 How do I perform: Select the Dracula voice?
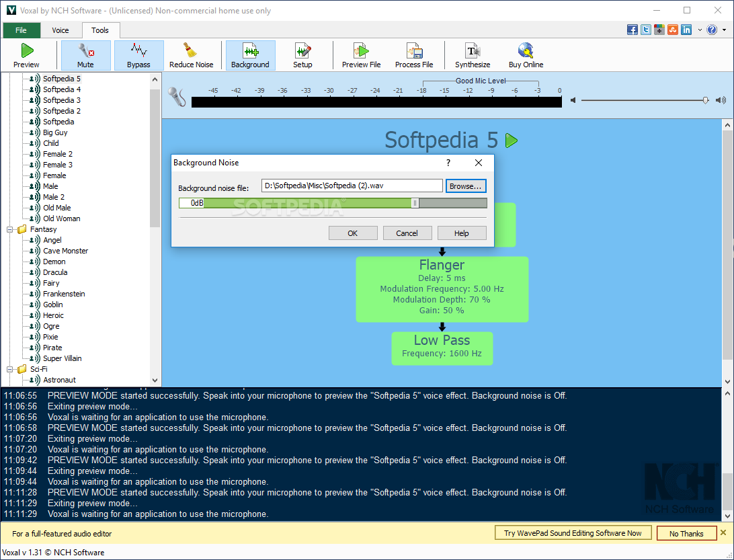point(55,272)
